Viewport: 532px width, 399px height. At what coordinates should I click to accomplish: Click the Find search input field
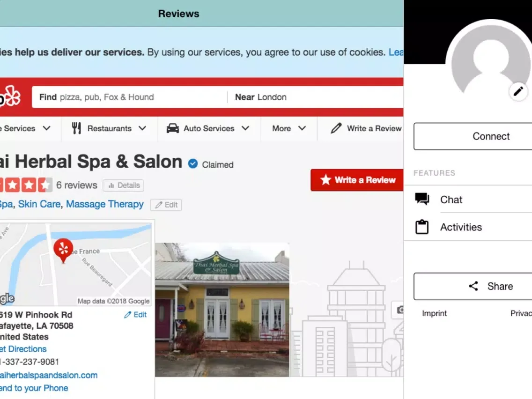130,97
